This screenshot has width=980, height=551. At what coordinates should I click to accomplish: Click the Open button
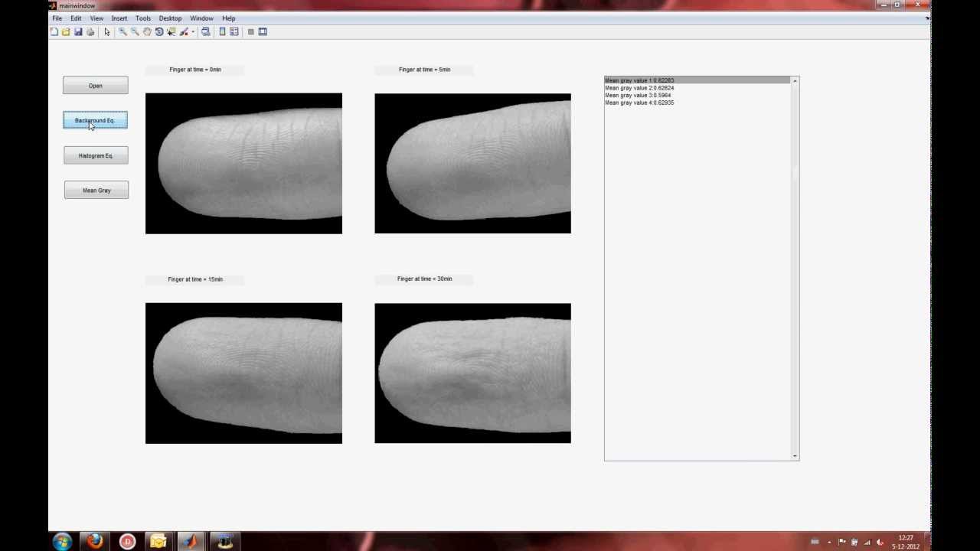pos(96,86)
